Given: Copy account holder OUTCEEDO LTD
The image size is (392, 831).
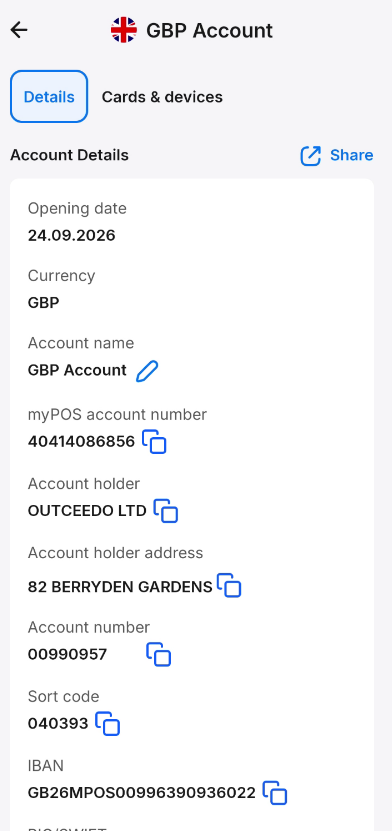Looking at the screenshot, I should [x=166, y=511].
